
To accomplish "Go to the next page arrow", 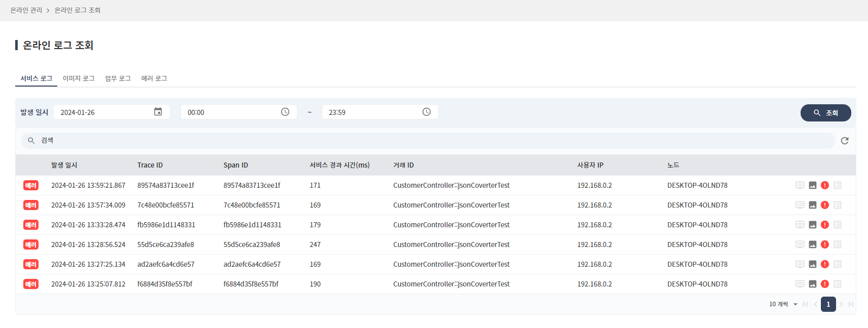I will [841, 304].
